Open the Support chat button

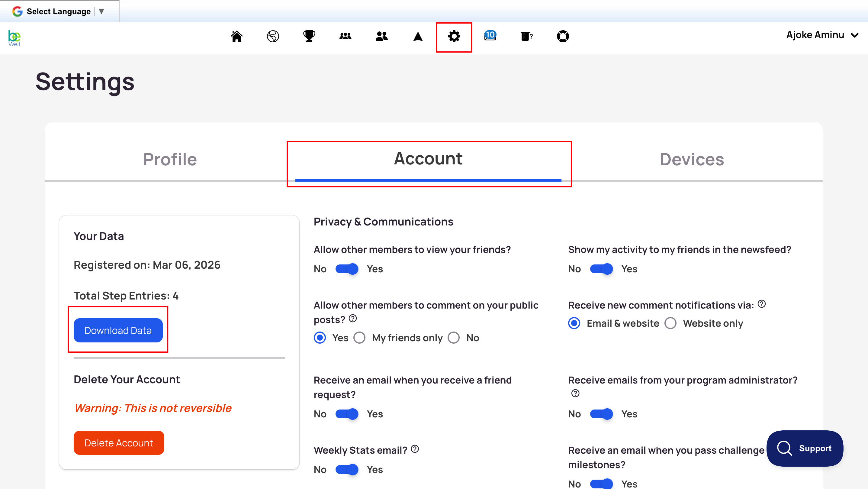805,448
